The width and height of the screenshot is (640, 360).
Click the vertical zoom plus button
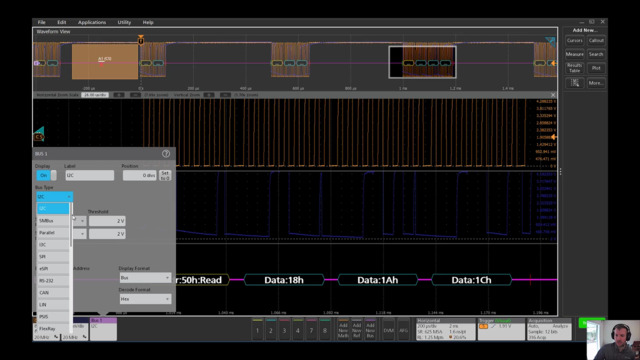[209, 95]
